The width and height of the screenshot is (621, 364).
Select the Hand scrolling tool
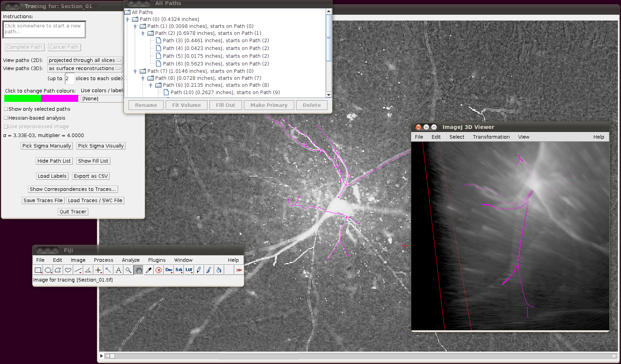pyautogui.click(x=139, y=270)
